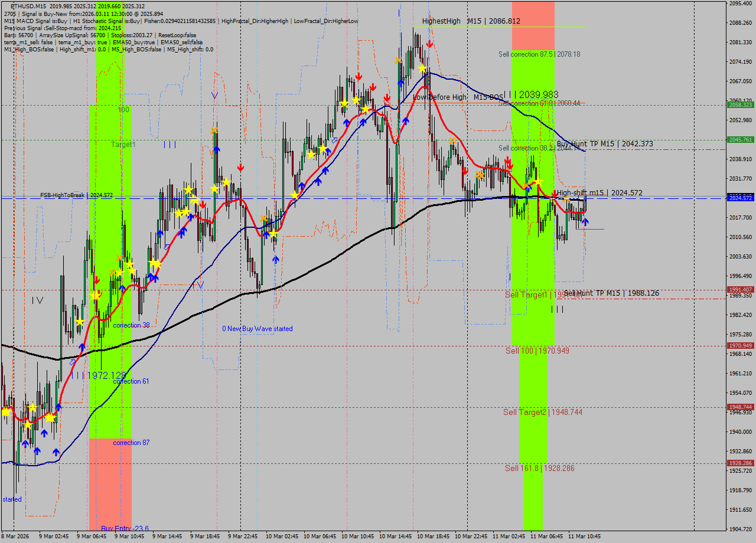Screen dimensions: 756x543
Task: Click the Sell 161.8 level label
Action: (x=539, y=468)
